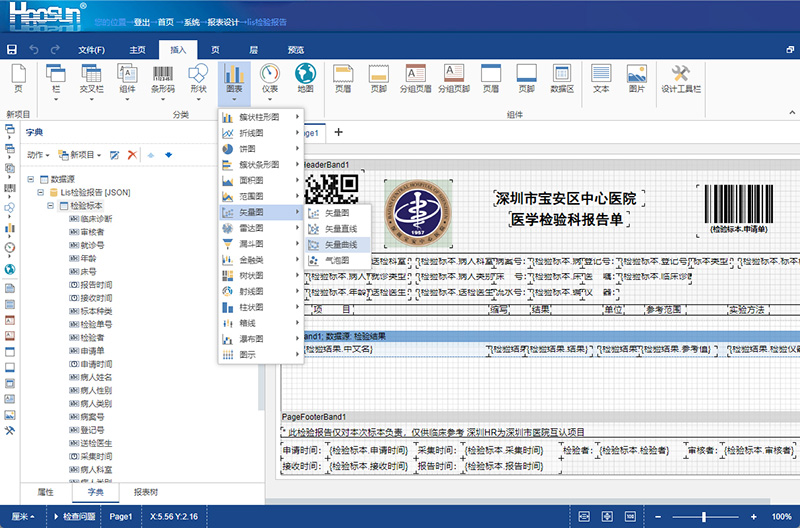This screenshot has height=528, width=800.
Task: Select the 病人姓名 field in tree
Action: (x=91, y=378)
